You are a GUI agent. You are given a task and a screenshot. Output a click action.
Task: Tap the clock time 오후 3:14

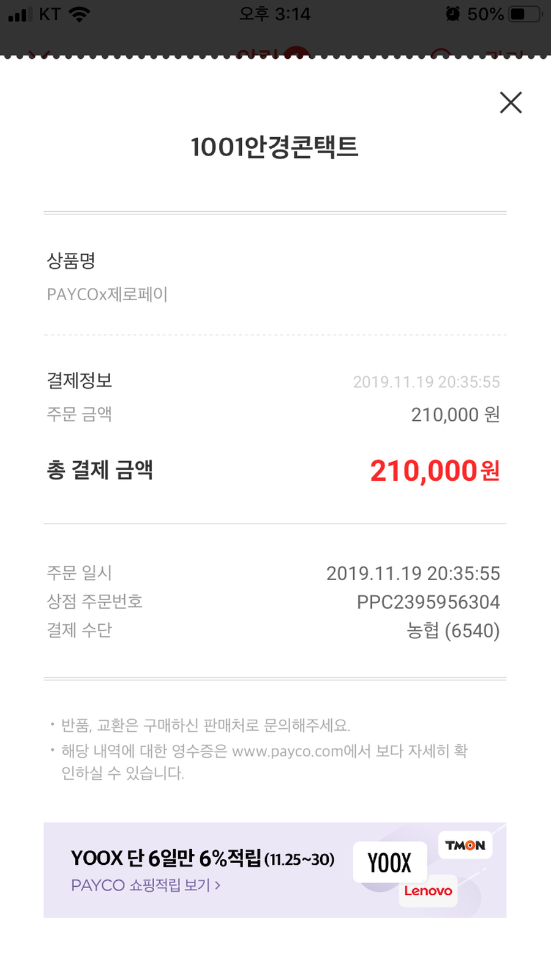click(x=275, y=14)
